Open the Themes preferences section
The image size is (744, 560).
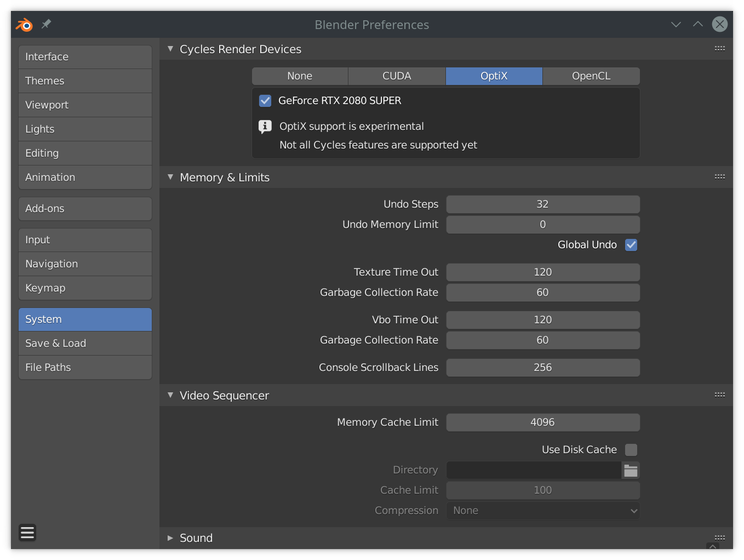pos(85,81)
